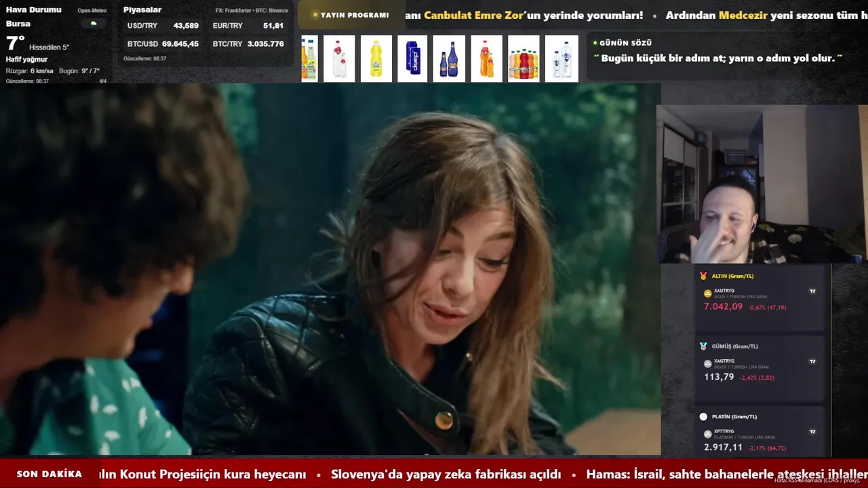
Task: Click the Bursa city name
Action: [x=18, y=24]
